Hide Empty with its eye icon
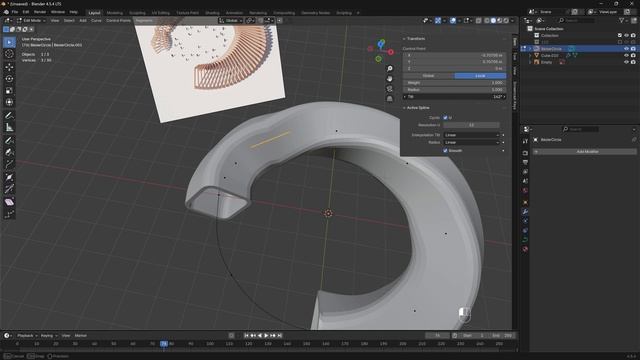The image size is (640, 360). tap(626, 62)
